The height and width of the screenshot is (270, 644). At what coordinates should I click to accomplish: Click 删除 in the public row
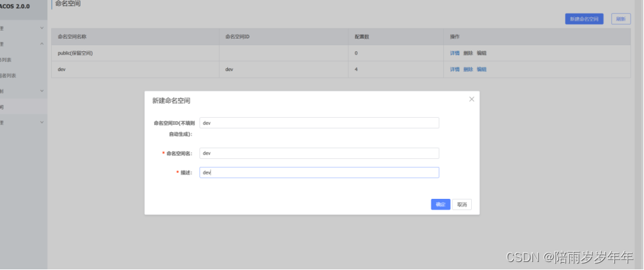(x=468, y=53)
